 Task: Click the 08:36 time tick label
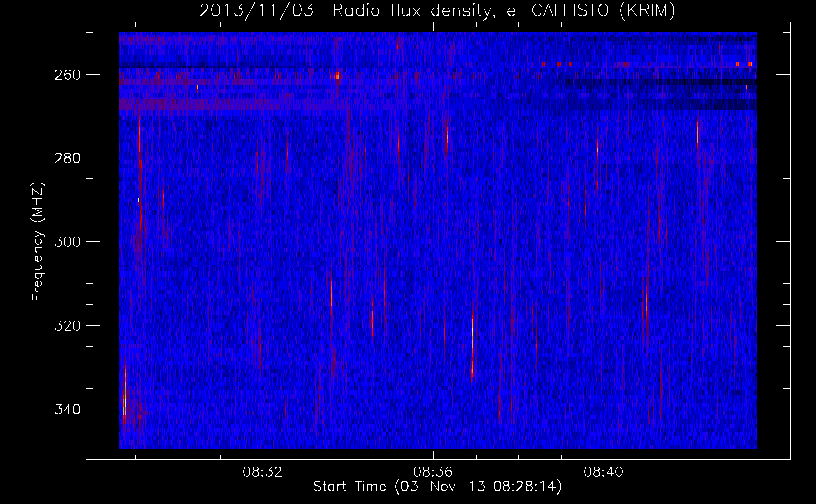tap(433, 472)
